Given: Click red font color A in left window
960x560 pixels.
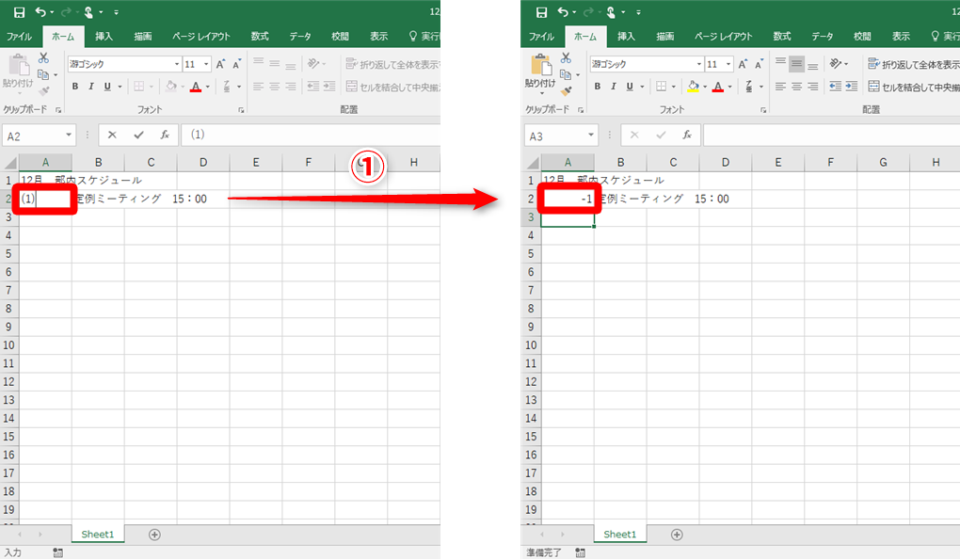Looking at the screenshot, I should (x=196, y=87).
